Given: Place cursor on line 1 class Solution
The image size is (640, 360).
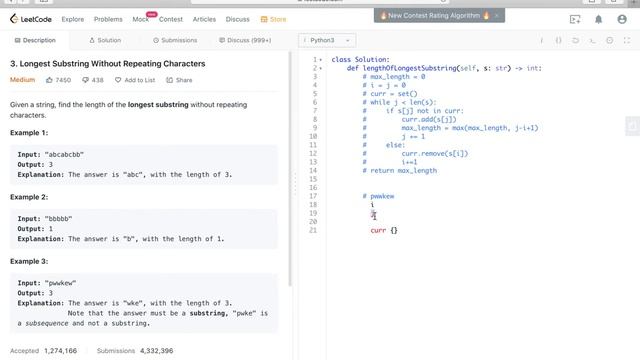Looking at the screenshot, I should 360,60.
